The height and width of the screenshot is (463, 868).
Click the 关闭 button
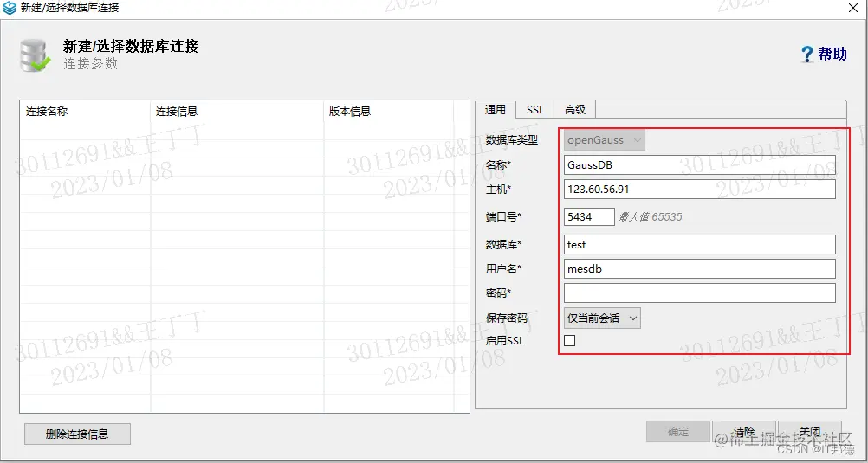810,432
